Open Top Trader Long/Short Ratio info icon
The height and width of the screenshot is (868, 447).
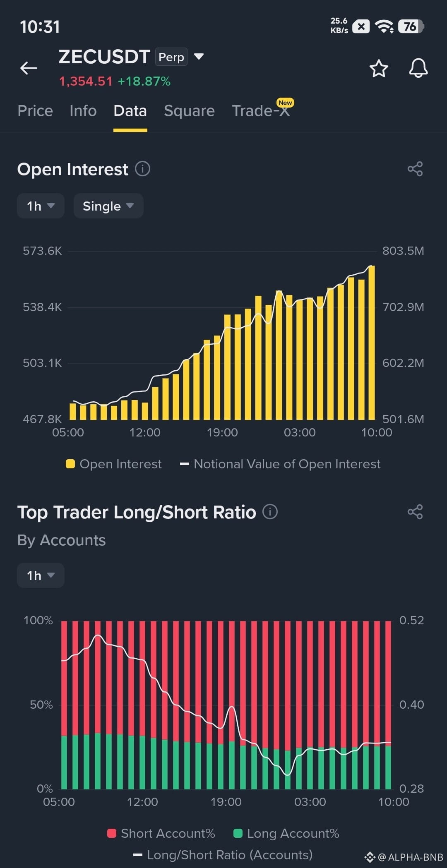270,512
